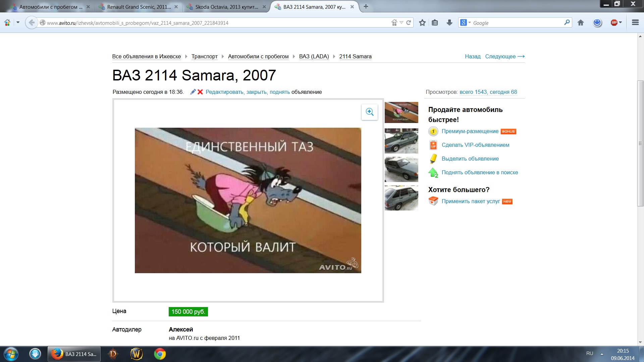The image size is (644, 362).
Task: Open the bookmarks list icon in the toolbar
Action: pyautogui.click(x=435, y=23)
